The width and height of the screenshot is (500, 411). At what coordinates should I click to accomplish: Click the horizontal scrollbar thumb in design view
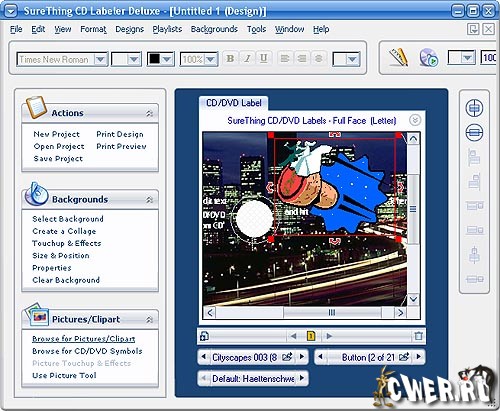tap(332, 313)
